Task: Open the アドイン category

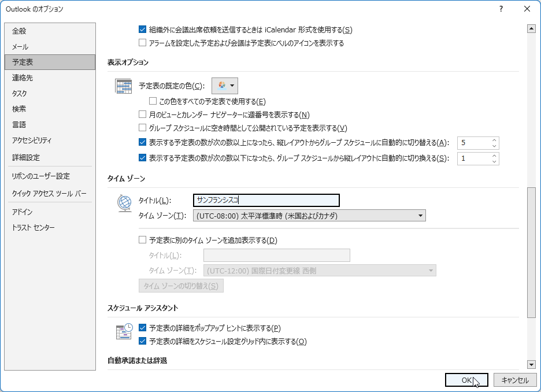Action: tap(50, 212)
